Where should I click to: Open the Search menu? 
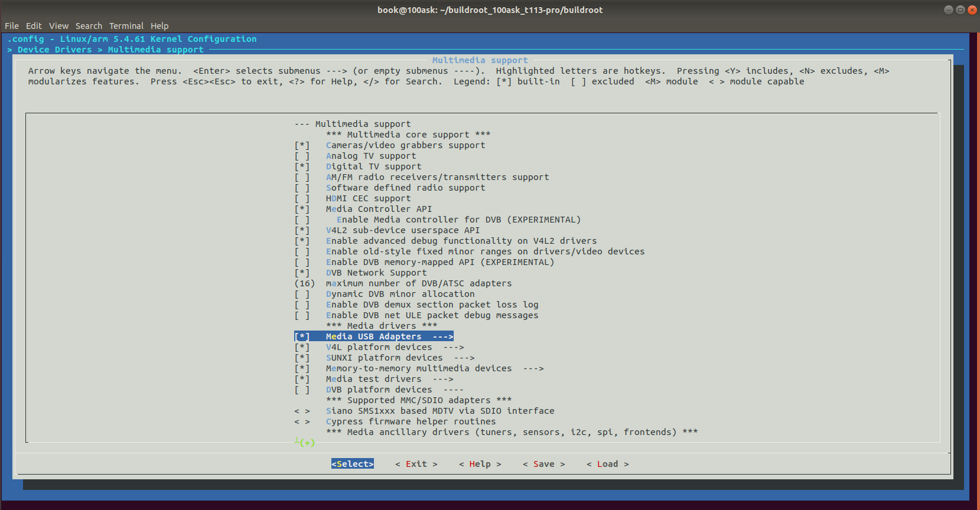(x=89, y=26)
